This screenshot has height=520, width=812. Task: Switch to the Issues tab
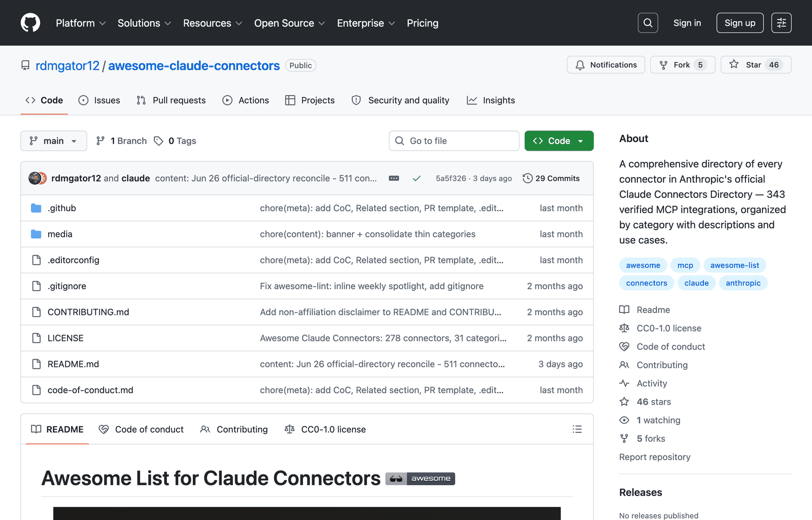99,100
